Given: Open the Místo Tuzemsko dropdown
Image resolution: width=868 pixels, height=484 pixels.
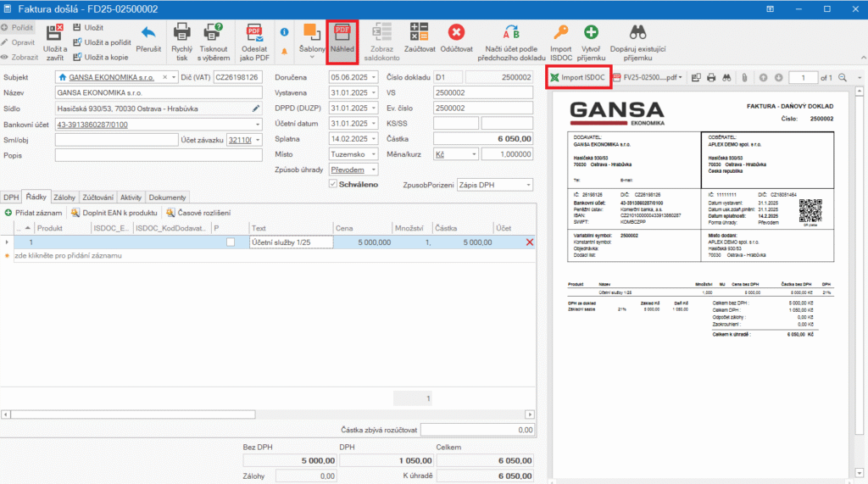Looking at the screenshot, I should click(374, 154).
